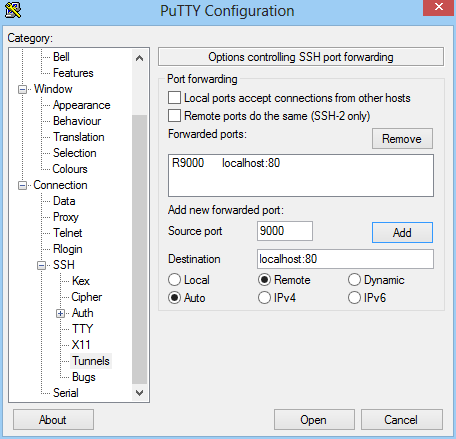Click Open to start the session
456x439 pixels.
[x=314, y=420]
